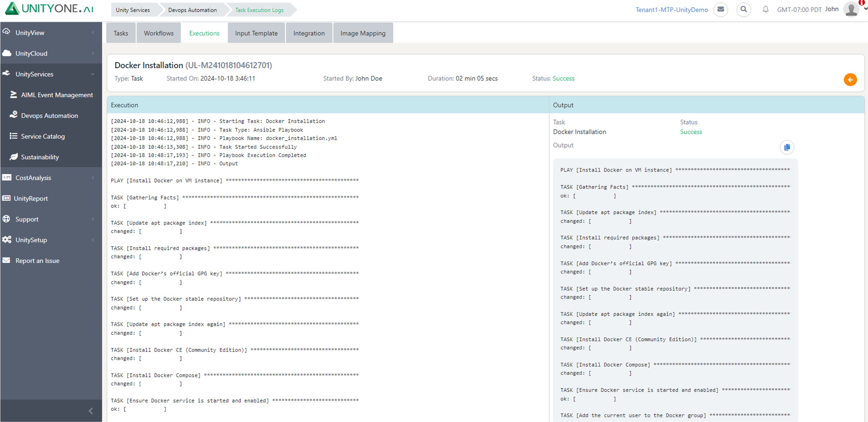Screen dimensions: 868x422
Task: Click the UnityCloud cloud icon
Action: [6, 53]
